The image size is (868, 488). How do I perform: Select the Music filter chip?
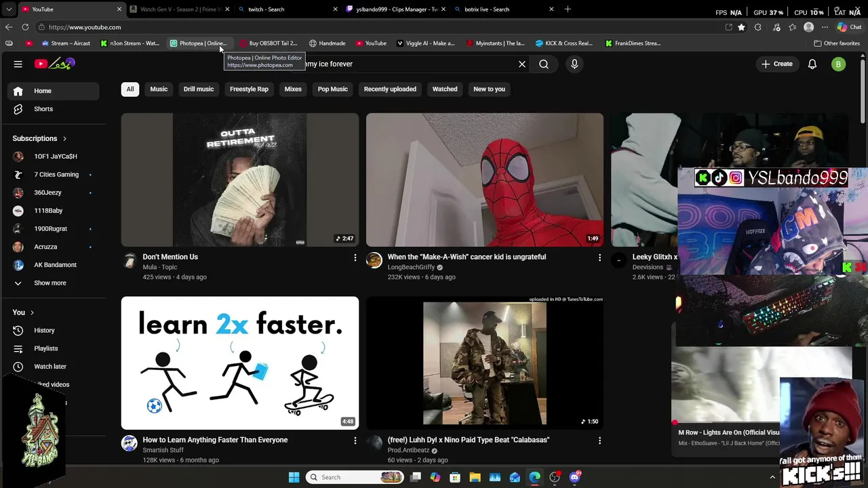pyautogui.click(x=159, y=89)
